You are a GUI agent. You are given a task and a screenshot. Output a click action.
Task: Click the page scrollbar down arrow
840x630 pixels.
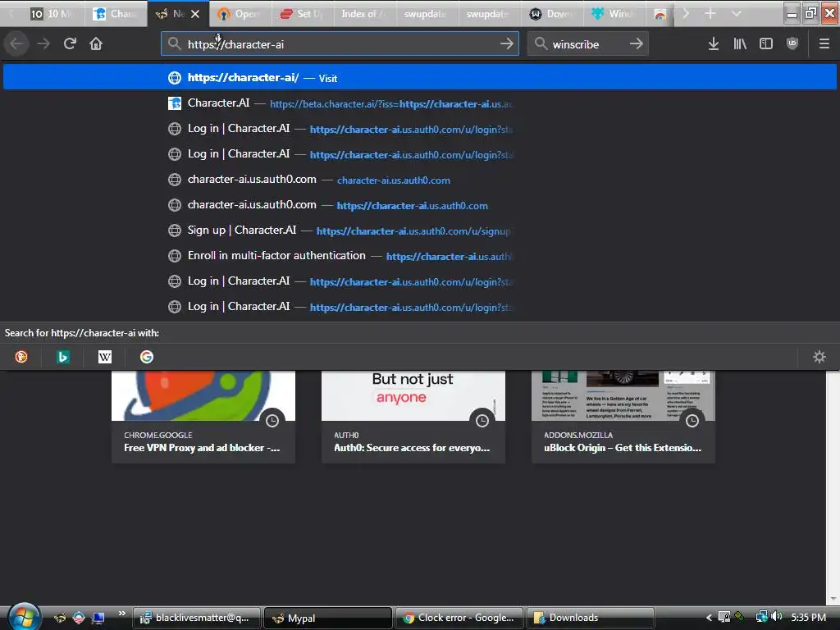coord(833,599)
